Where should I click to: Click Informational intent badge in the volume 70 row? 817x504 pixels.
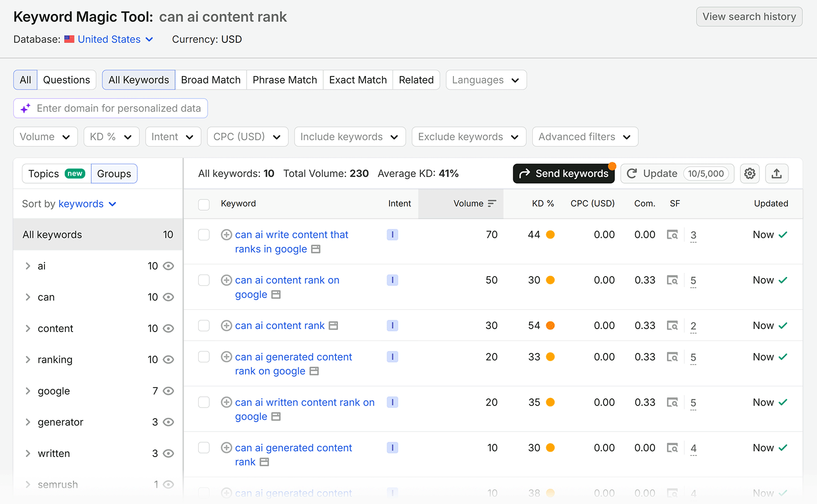[x=392, y=235]
